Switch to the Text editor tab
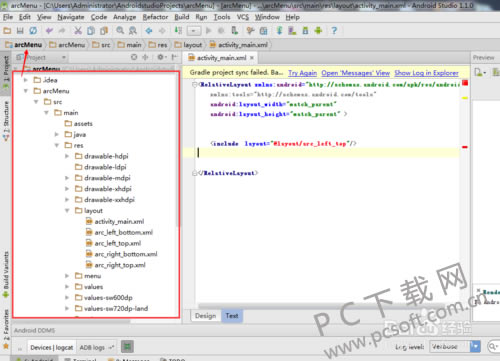Screen dimensions: 500x361 tap(232, 316)
